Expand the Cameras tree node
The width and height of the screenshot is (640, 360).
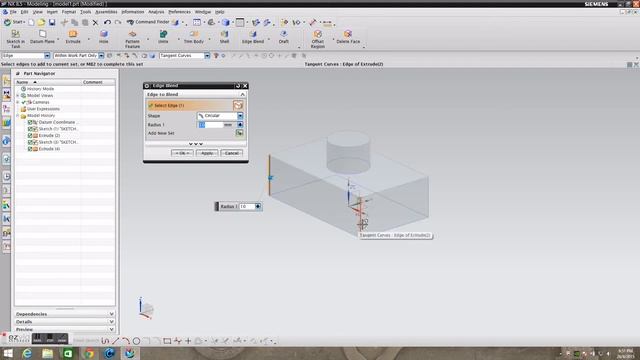pyautogui.click(x=18, y=102)
